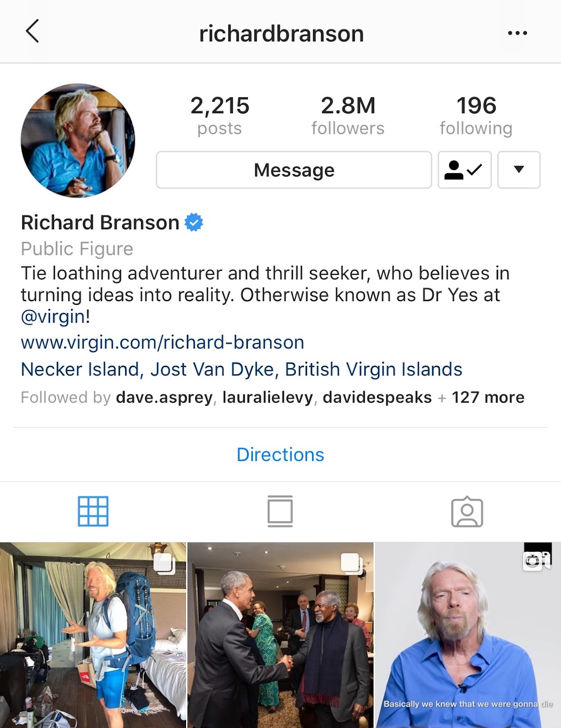Tap the multi-photo icon on handshake post
The image size is (561, 728).
(x=352, y=563)
